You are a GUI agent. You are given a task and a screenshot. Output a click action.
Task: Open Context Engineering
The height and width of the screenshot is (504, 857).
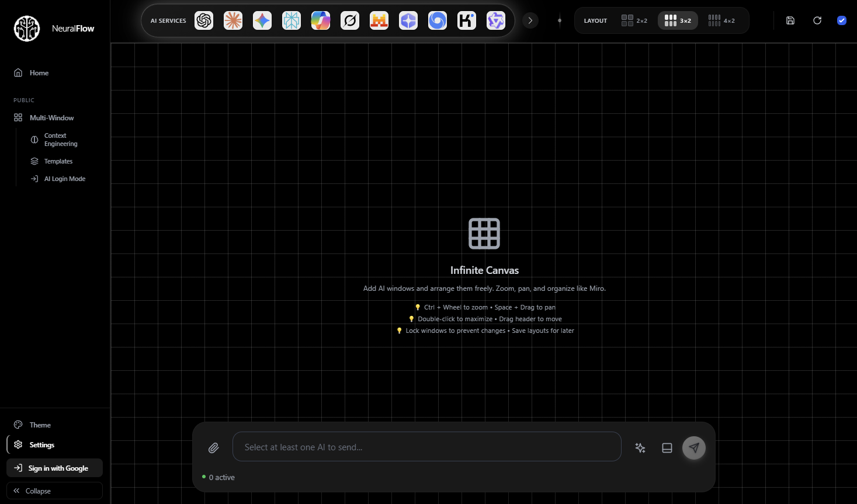pyautogui.click(x=61, y=139)
